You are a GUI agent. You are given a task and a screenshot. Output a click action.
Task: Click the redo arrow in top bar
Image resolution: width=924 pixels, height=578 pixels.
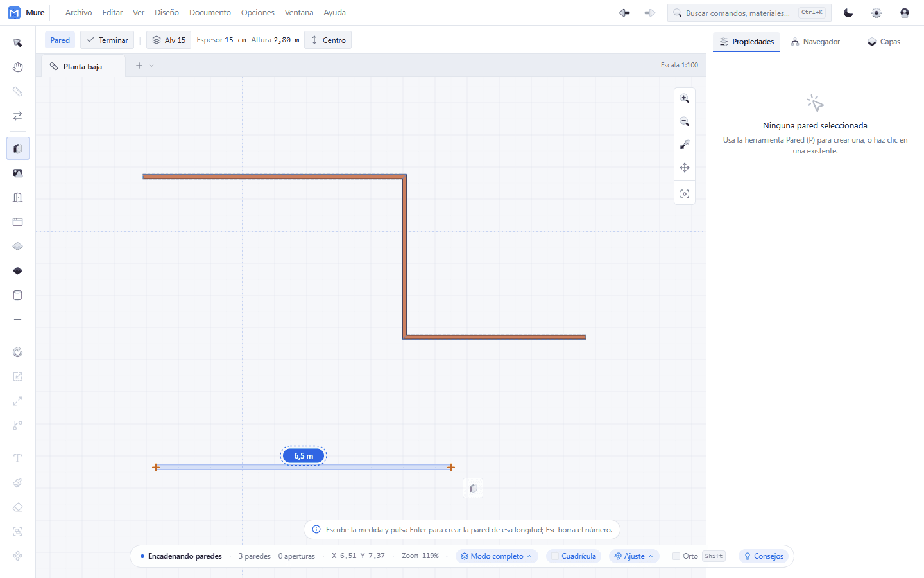click(x=650, y=13)
